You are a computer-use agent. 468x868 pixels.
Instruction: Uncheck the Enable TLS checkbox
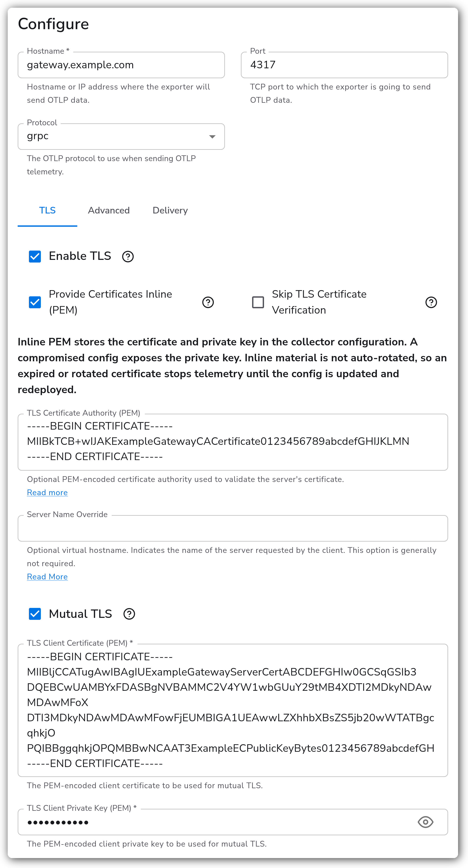[x=35, y=256]
